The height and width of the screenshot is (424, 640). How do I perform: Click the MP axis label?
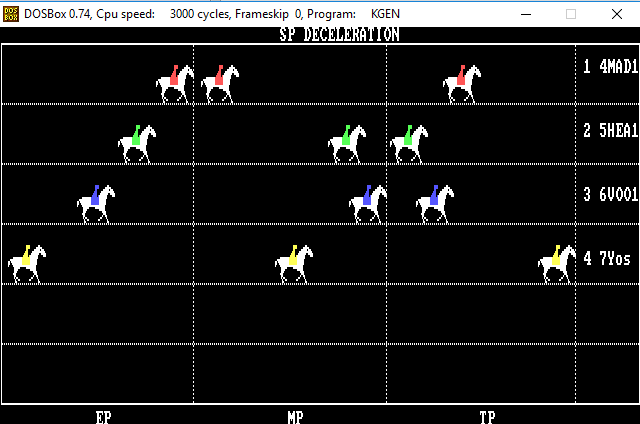295,417
